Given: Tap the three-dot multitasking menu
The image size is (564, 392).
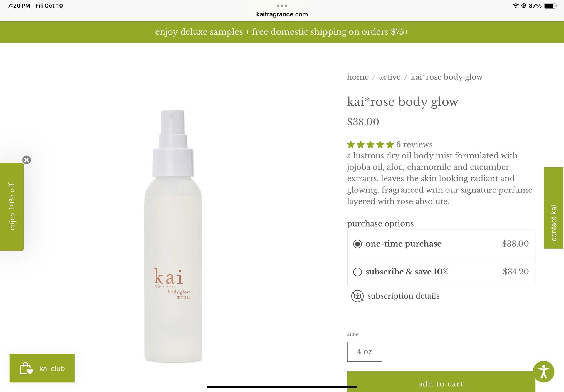Looking at the screenshot, I should click(282, 6).
